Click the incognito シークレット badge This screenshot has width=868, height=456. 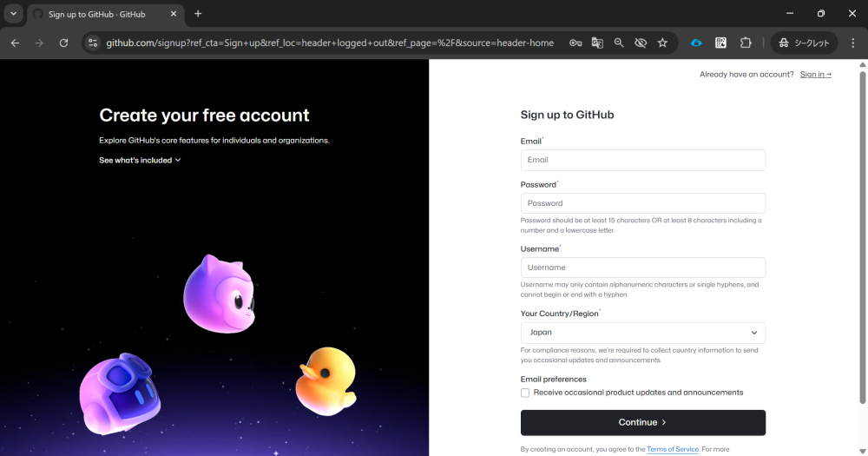point(805,43)
